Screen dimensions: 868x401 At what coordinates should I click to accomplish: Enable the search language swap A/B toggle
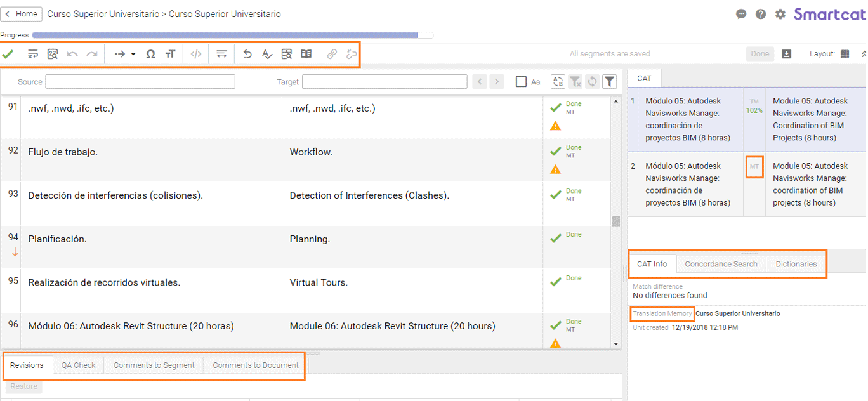558,81
